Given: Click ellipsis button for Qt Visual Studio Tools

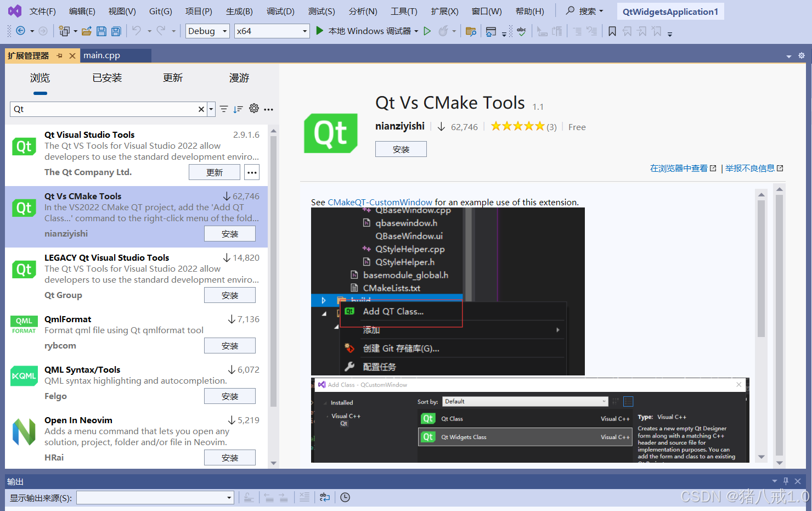Looking at the screenshot, I should pos(252,172).
